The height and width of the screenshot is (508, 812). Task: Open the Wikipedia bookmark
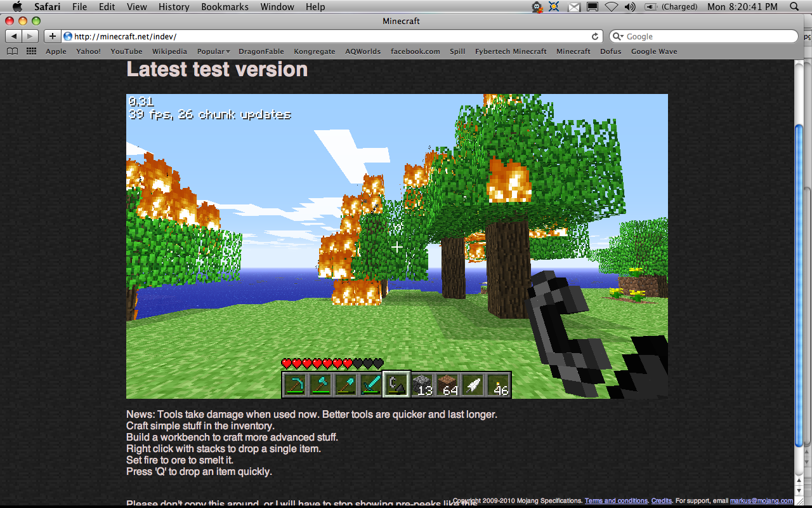(169, 51)
